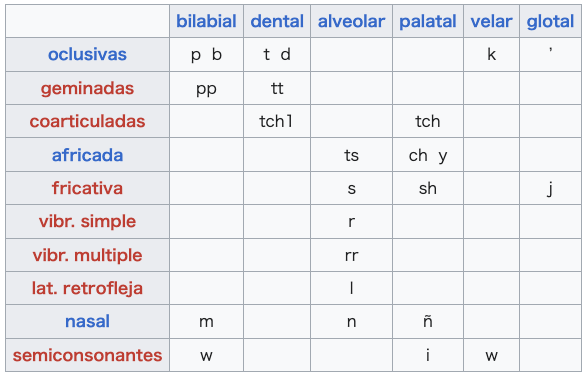The width and height of the screenshot is (587, 379).
Task: Open the bilabial column header link
Action: [206, 21]
